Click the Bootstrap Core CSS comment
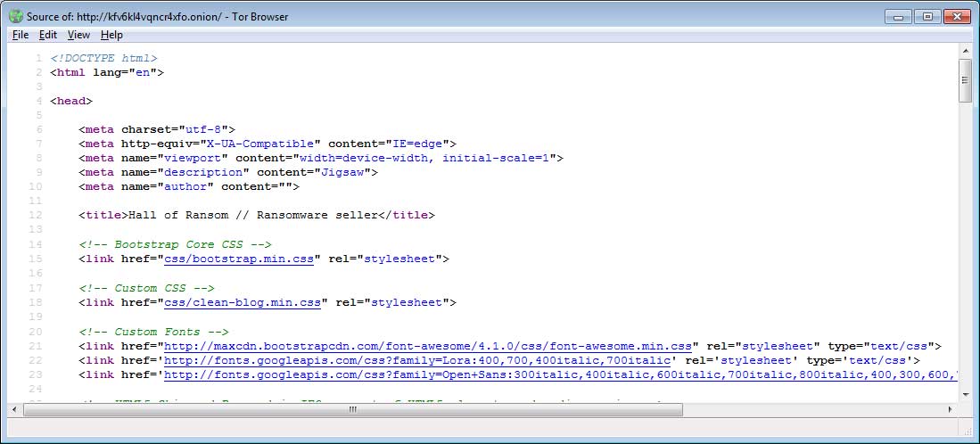 tap(175, 245)
